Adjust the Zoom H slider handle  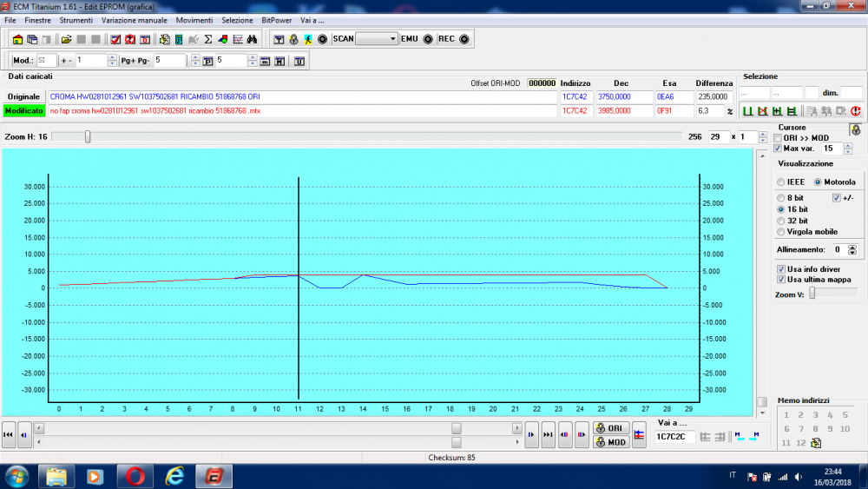coord(88,136)
